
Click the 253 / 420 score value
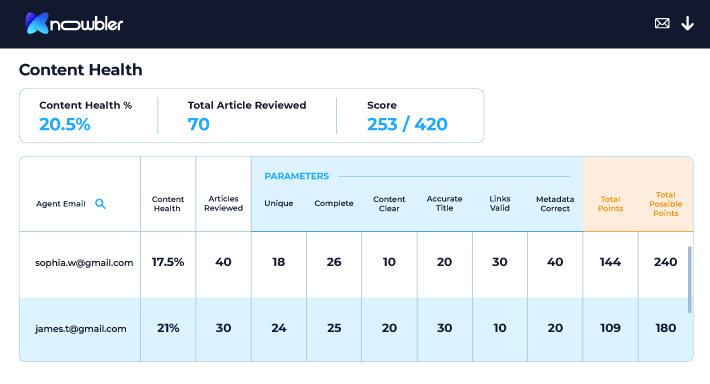pos(407,124)
